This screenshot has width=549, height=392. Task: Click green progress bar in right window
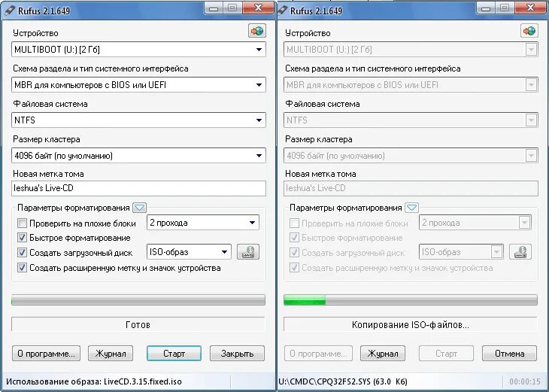[411, 300]
